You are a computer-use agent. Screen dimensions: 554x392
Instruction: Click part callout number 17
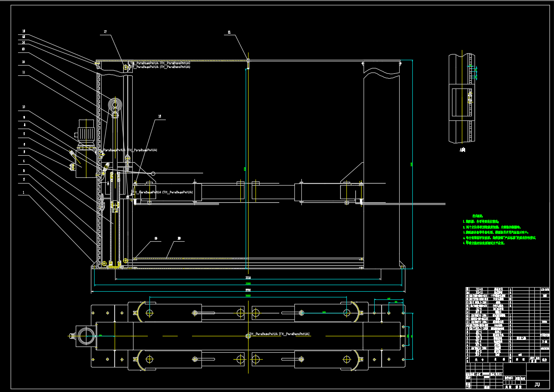(x=105, y=32)
